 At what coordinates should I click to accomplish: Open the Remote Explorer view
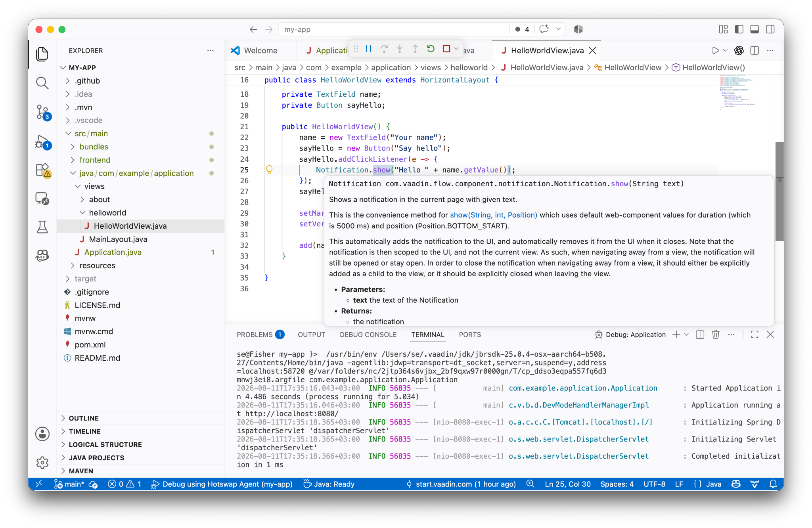42,198
